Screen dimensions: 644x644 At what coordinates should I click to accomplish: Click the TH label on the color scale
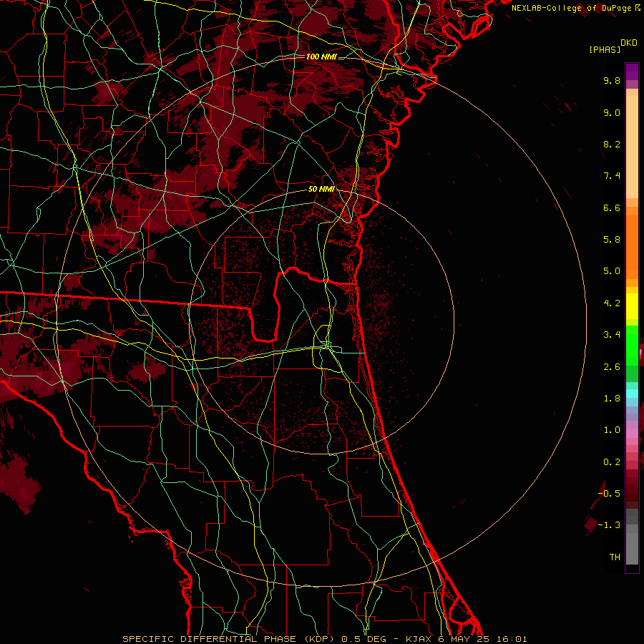pos(615,557)
